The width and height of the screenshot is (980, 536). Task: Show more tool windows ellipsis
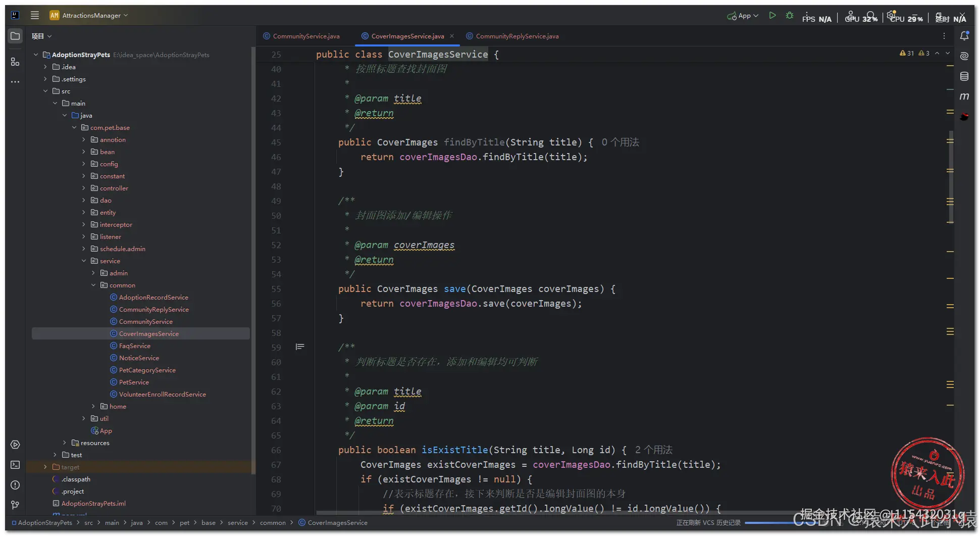[15, 81]
